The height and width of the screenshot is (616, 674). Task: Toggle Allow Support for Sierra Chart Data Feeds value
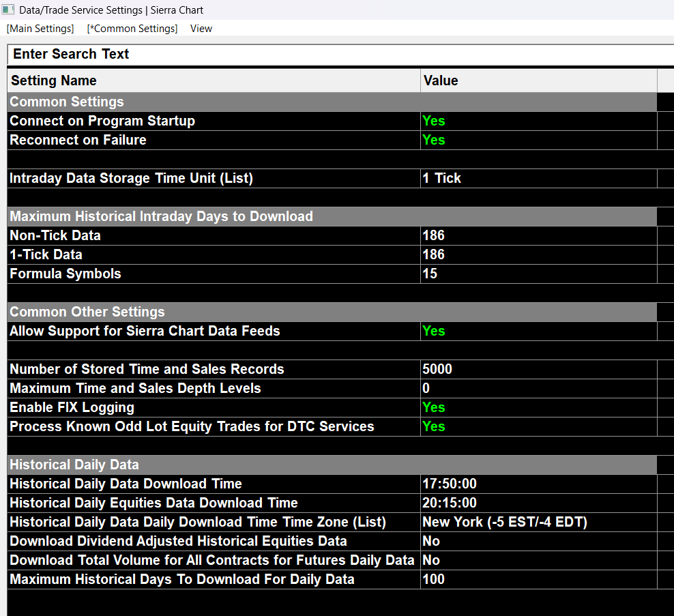pyautogui.click(x=539, y=331)
